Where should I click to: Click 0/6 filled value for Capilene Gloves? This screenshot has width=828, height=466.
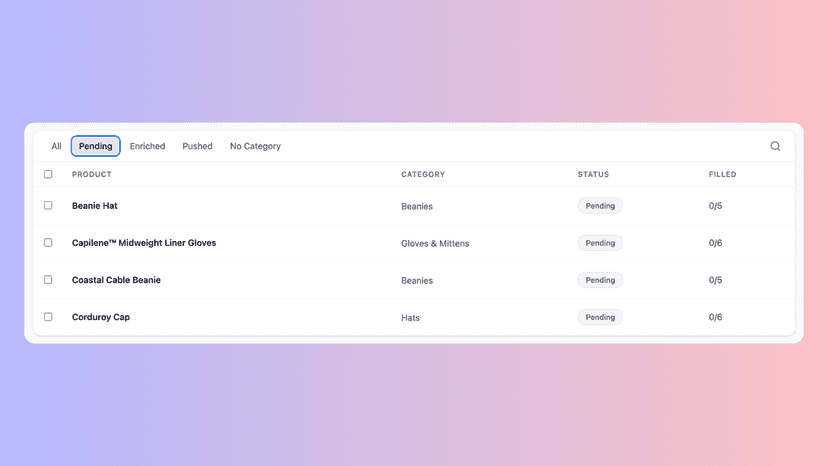click(x=715, y=243)
